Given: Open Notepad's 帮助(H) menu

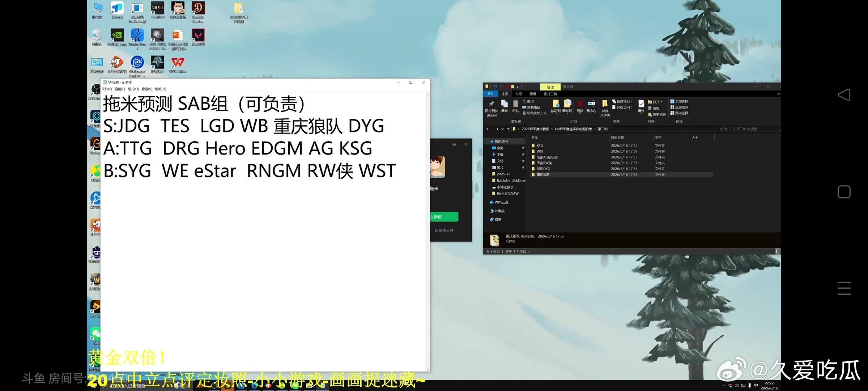Looking at the screenshot, I should point(160,89).
